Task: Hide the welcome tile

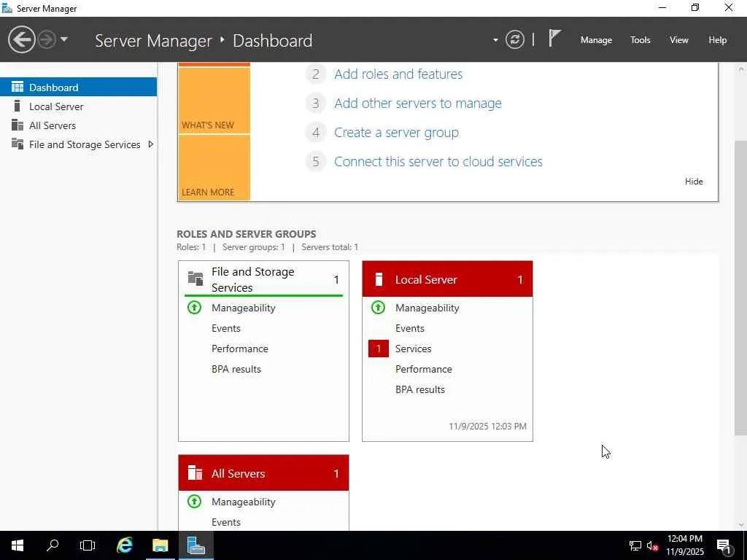Action: pyautogui.click(x=694, y=182)
